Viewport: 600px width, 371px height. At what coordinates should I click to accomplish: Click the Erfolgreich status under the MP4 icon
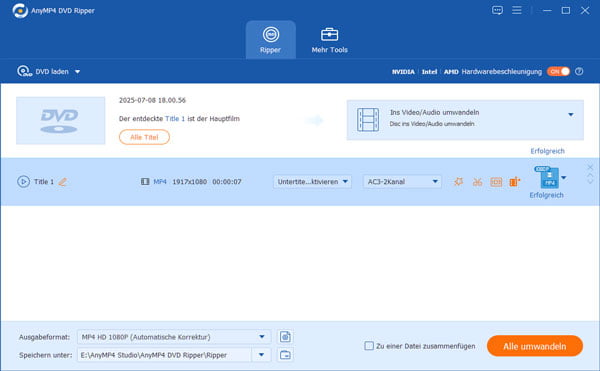tap(546, 195)
